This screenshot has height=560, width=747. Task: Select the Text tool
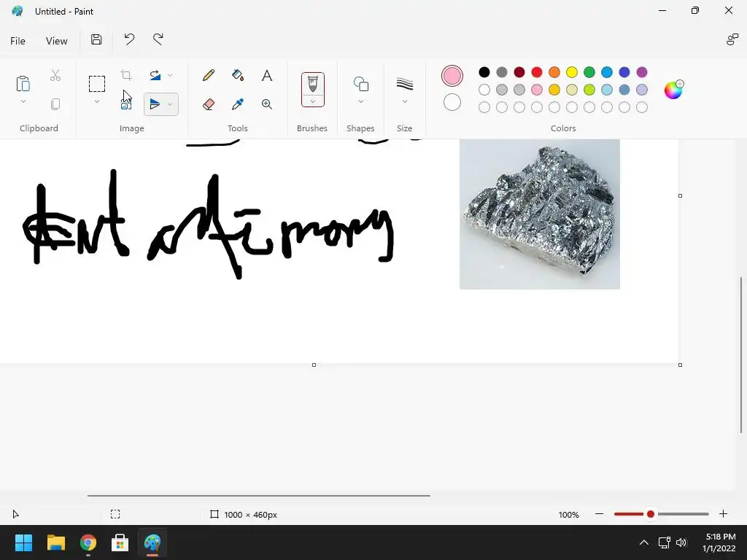pos(267,75)
